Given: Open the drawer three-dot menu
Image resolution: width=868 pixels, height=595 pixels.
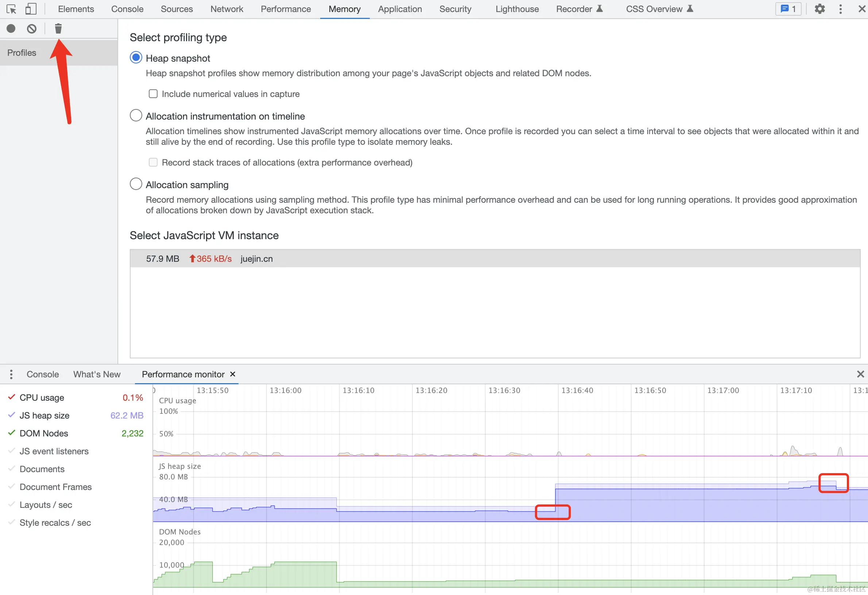Looking at the screenshot, I should [x=11, y=374].
